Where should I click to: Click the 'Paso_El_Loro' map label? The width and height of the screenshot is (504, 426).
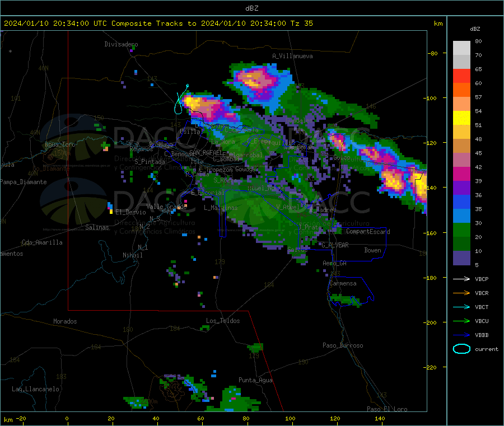point(387,409)
